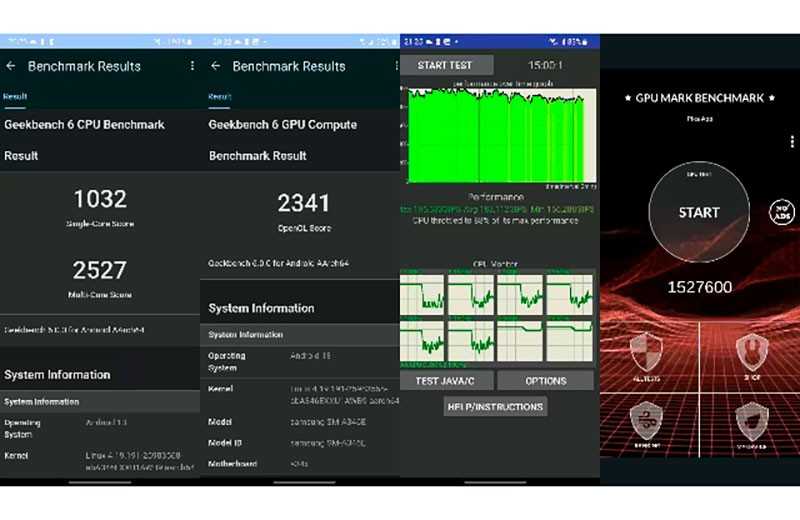Click the Motherboard row in system information

[300, 464]
